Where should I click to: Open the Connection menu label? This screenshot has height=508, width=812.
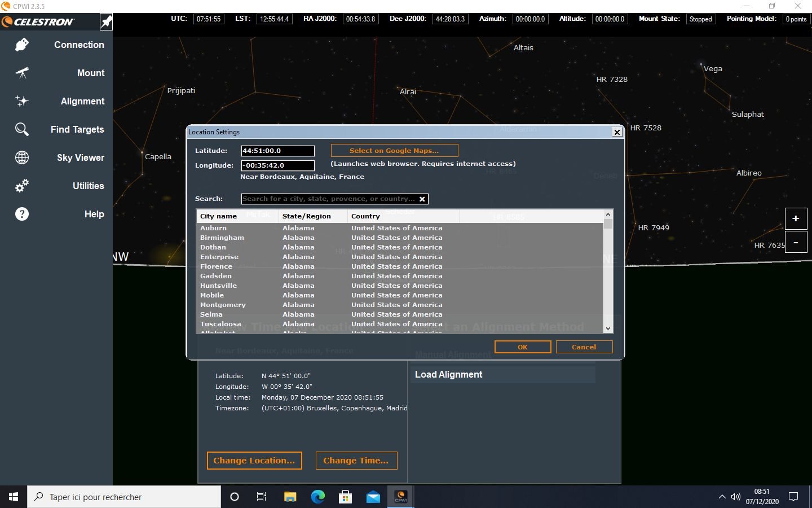point(79,45)
